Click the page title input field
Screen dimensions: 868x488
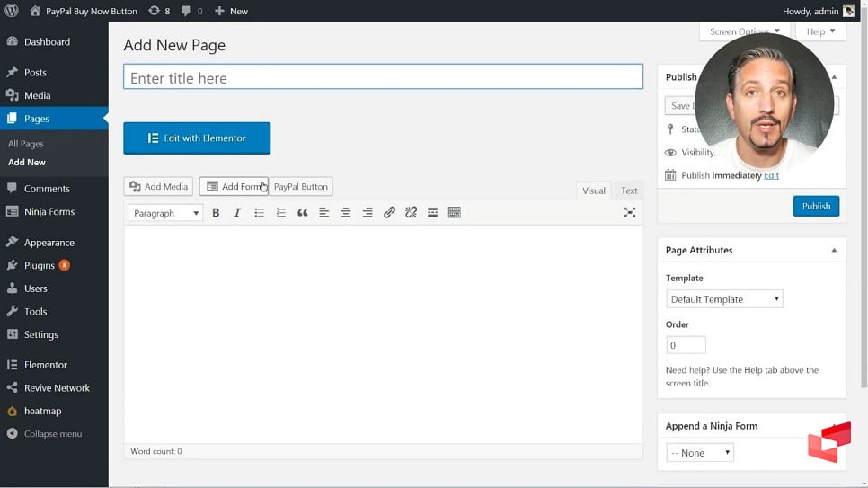(383, 78)
